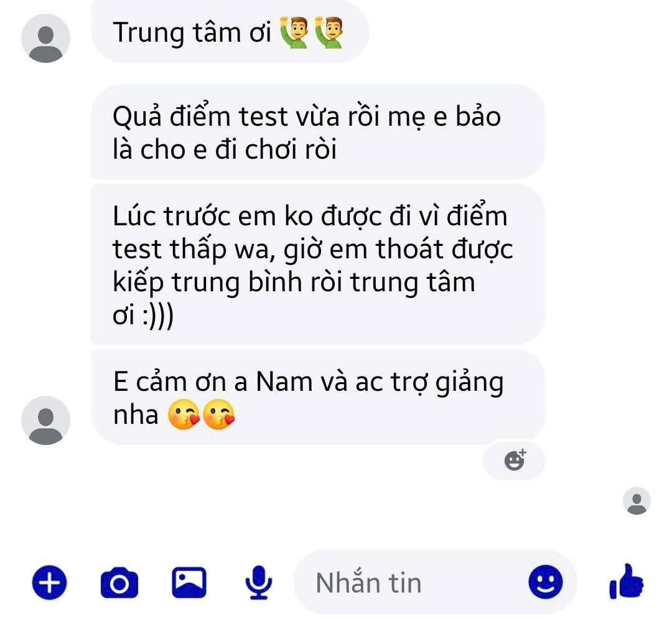This screenshot has height=628, width=672.
Task: Open emoji picker in message field
Action: (545, 582)
